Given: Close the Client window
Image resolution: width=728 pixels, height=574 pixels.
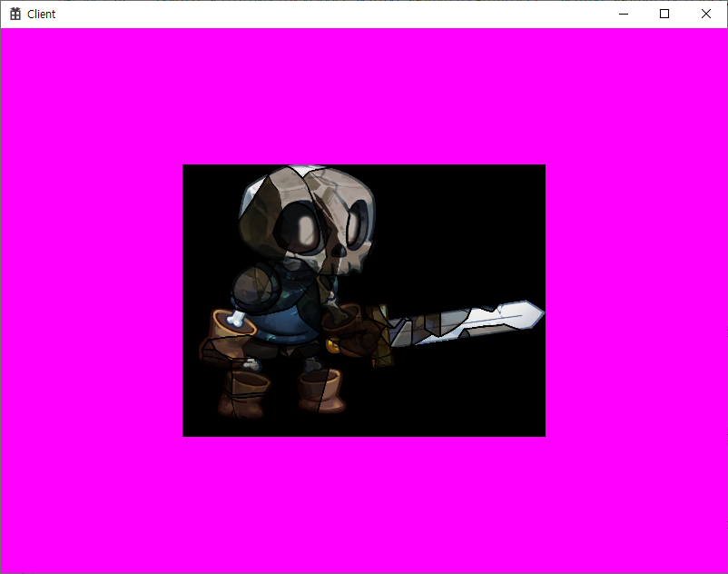Looking at the screenshot, I should point(705,14).
